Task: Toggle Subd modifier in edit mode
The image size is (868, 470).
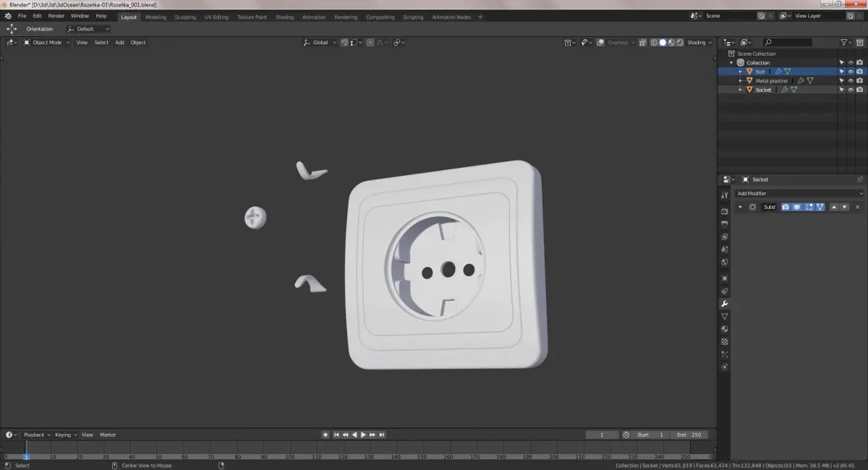Action: [808, 207]
